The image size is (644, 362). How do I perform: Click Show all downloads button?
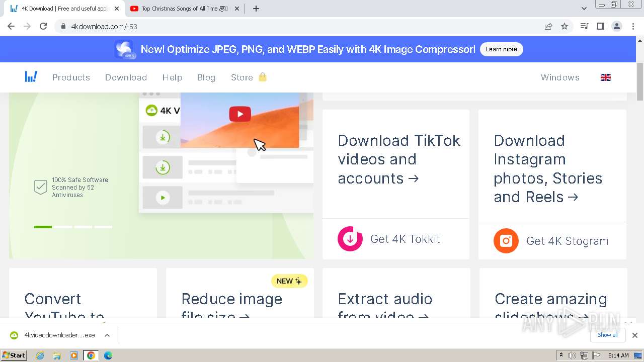coord(608,335)
